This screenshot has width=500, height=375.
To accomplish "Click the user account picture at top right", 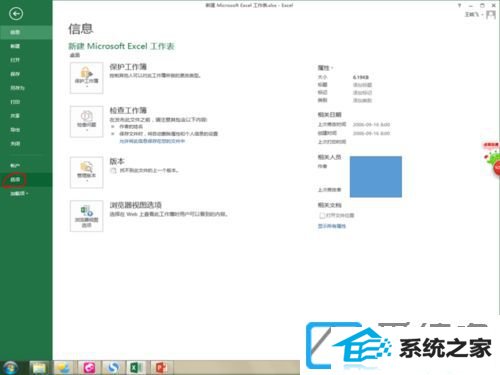I will tap(491, 15).
